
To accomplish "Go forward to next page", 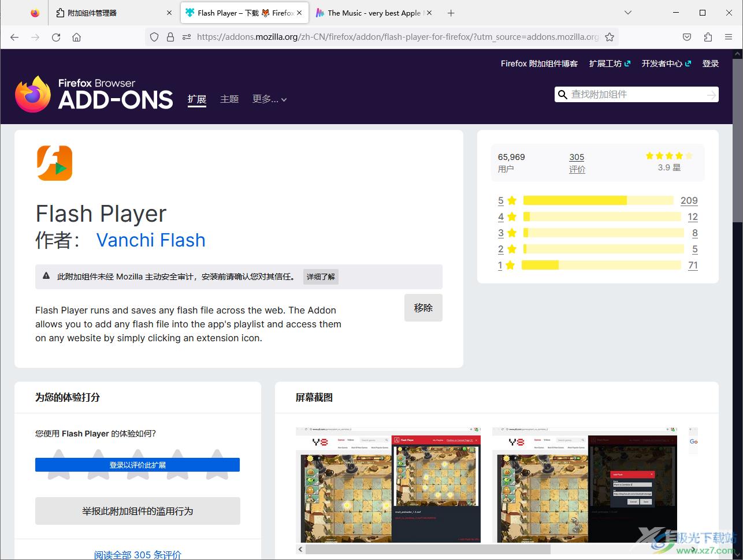I will [x=35, y=37].
